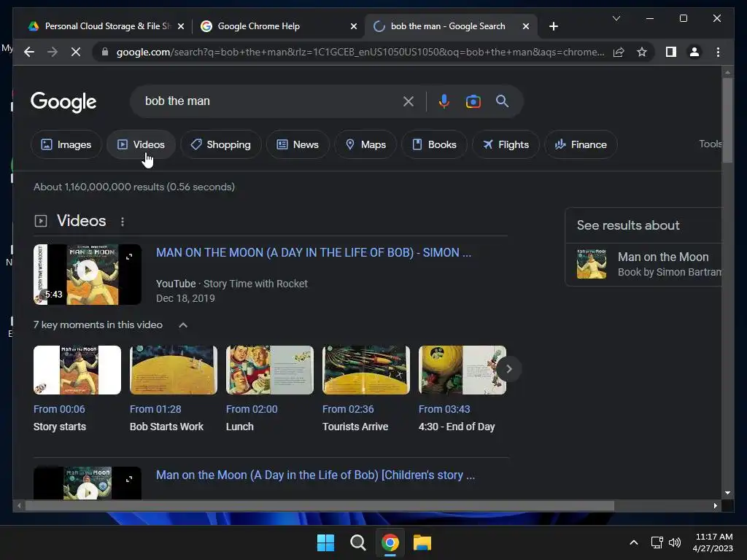Click the magnifier search button
This screenshot has width=747, height=560.
pyautogui.click(x=502, y=101)
